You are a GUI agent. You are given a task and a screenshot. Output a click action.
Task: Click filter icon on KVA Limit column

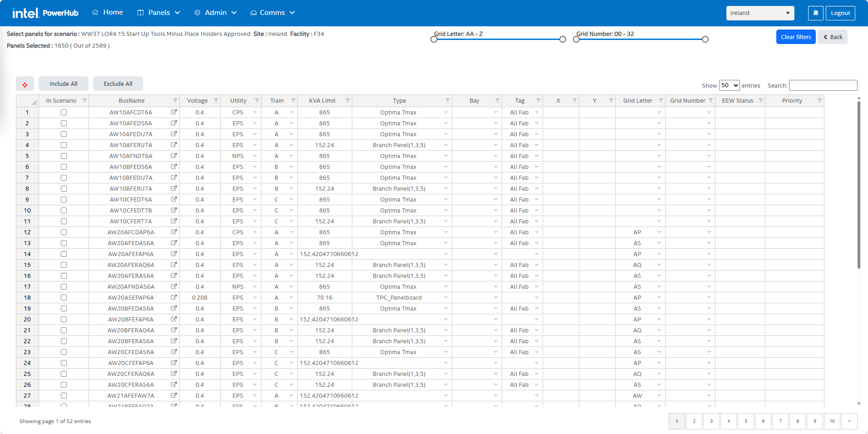pyautogui.click(x=348, y=100)
